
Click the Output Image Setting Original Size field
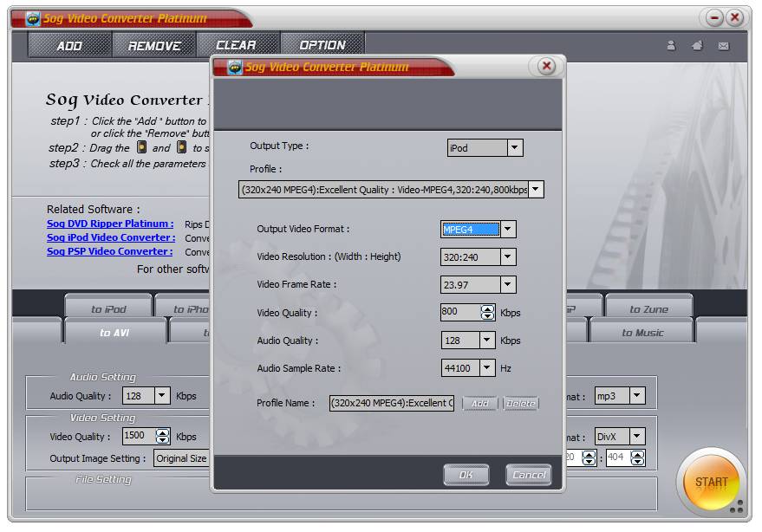181,458
